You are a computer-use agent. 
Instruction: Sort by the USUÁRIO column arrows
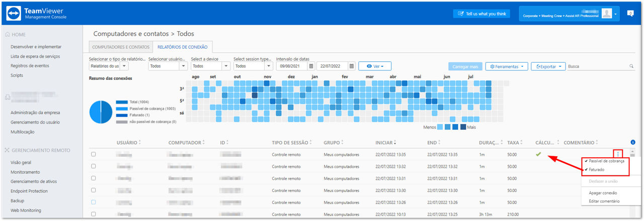(x=140, y=143)
